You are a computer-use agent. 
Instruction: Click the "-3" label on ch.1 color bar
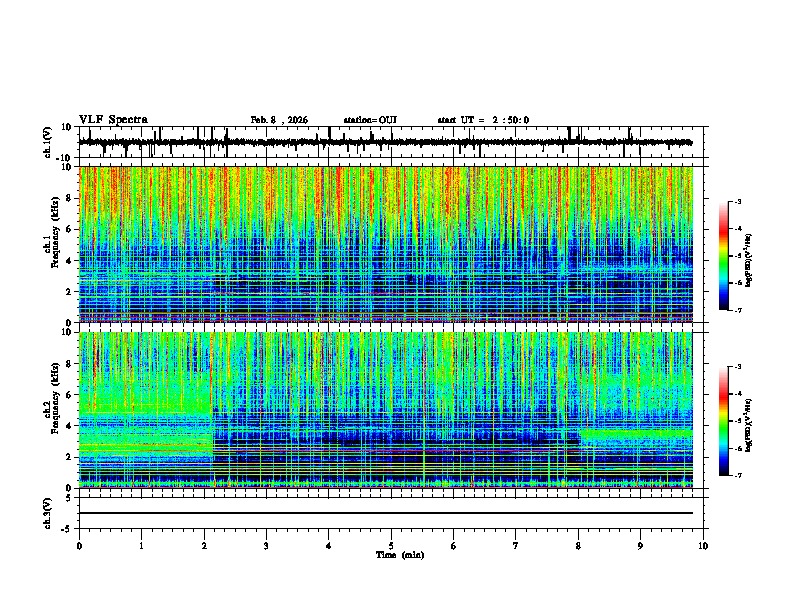click(737, 201)
